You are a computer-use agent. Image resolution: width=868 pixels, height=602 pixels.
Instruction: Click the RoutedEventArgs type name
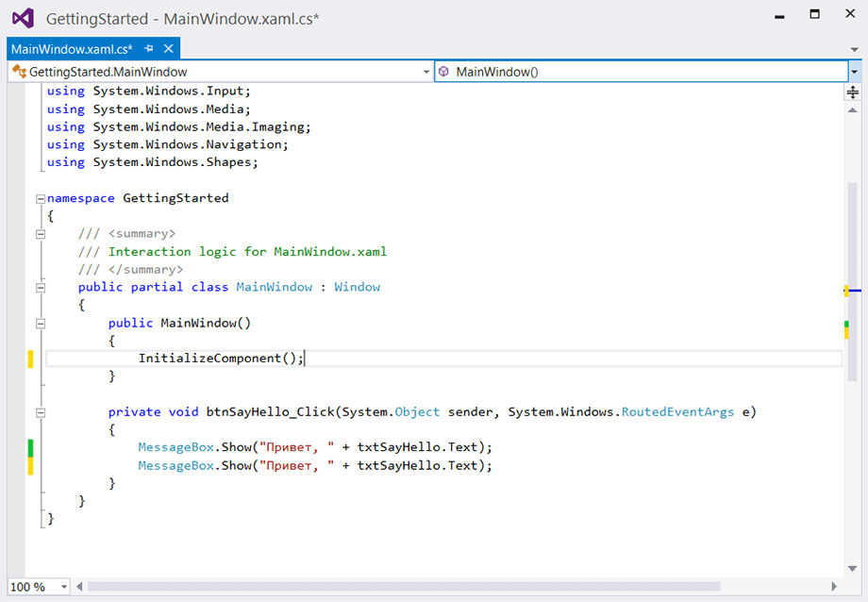point(677,412)
